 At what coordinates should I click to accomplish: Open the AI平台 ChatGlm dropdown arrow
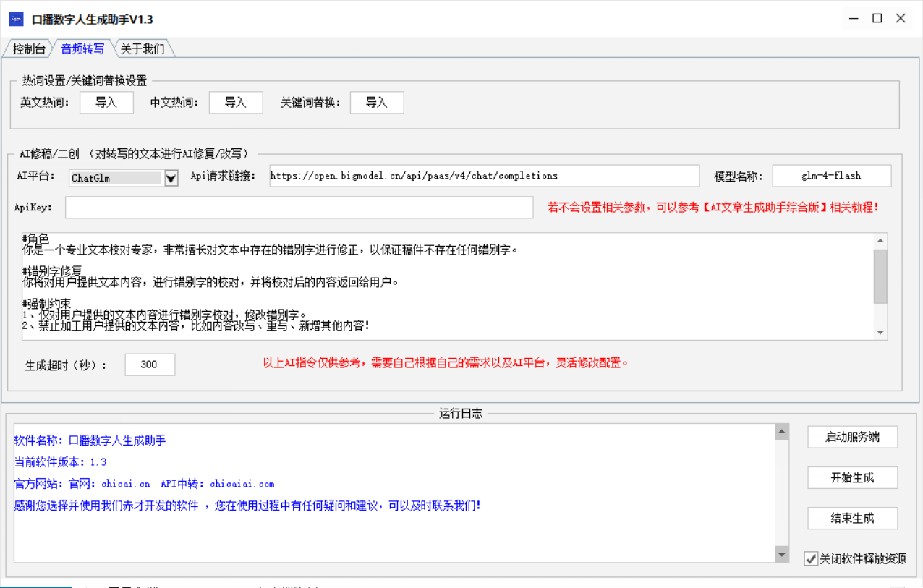click(171, 178)
